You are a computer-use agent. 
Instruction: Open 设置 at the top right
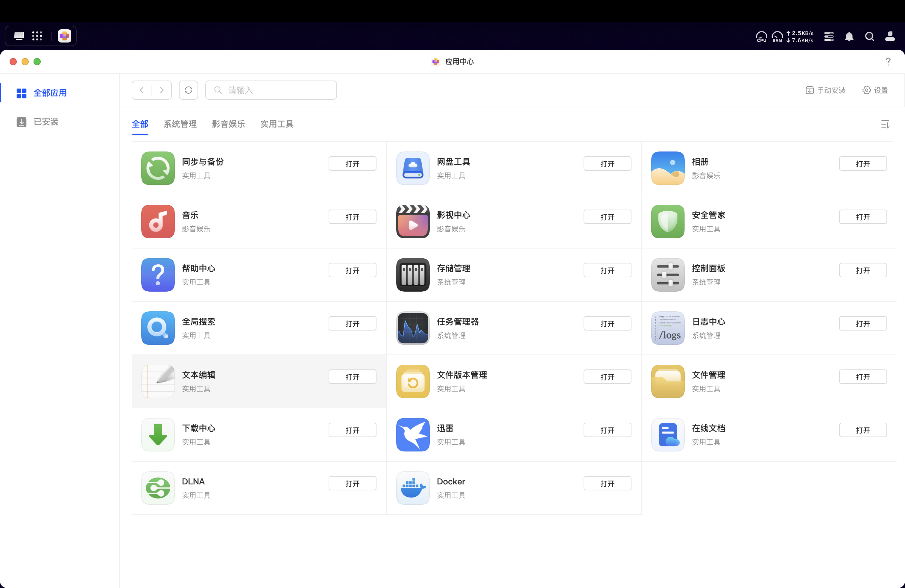click(875, 90)
